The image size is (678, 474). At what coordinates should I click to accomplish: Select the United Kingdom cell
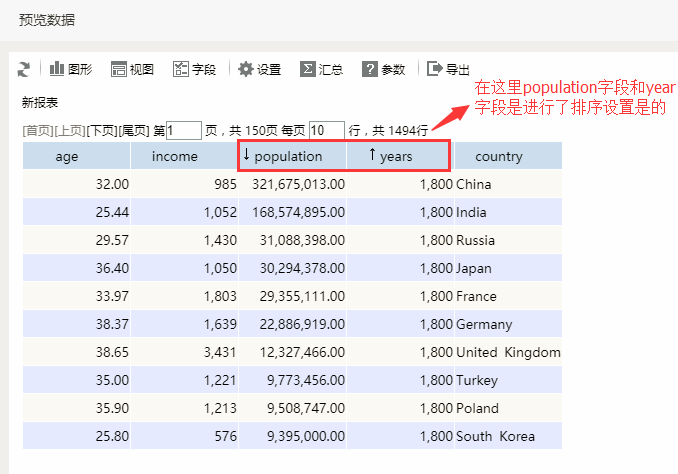pos(508,352)
